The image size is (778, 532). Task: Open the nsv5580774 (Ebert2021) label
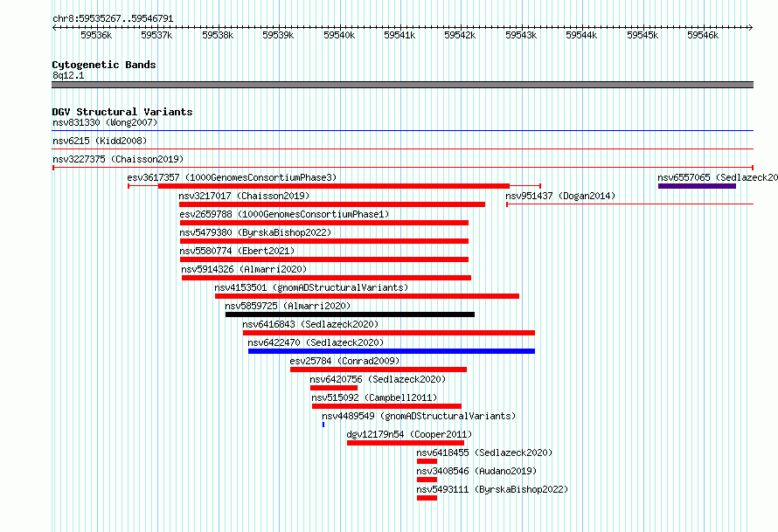237,251
